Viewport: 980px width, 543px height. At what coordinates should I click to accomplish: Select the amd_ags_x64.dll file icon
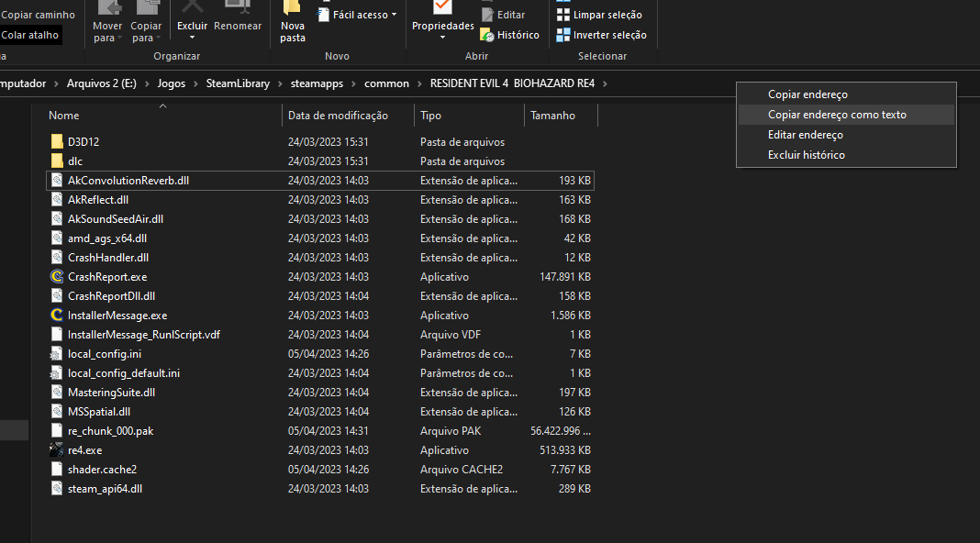pyautogui.click(x=57, y=238)
